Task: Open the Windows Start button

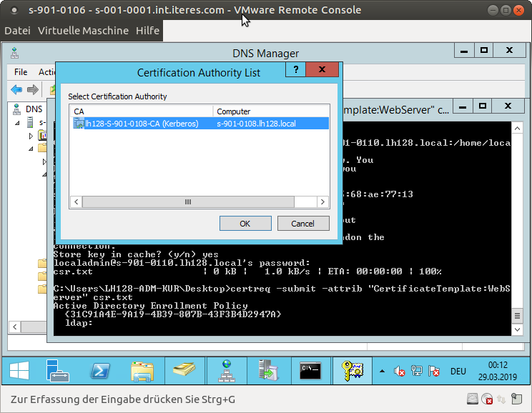Action: (19, 370)
